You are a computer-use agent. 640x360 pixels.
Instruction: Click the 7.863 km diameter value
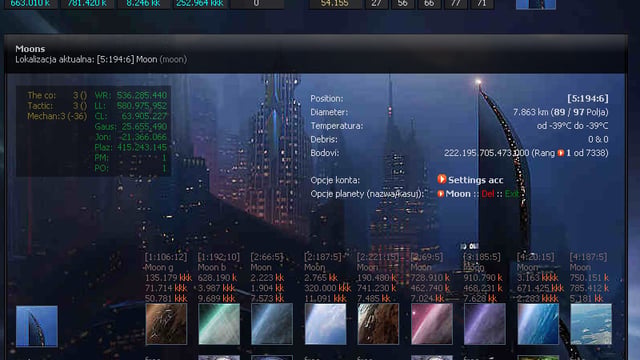coord(530,112)
